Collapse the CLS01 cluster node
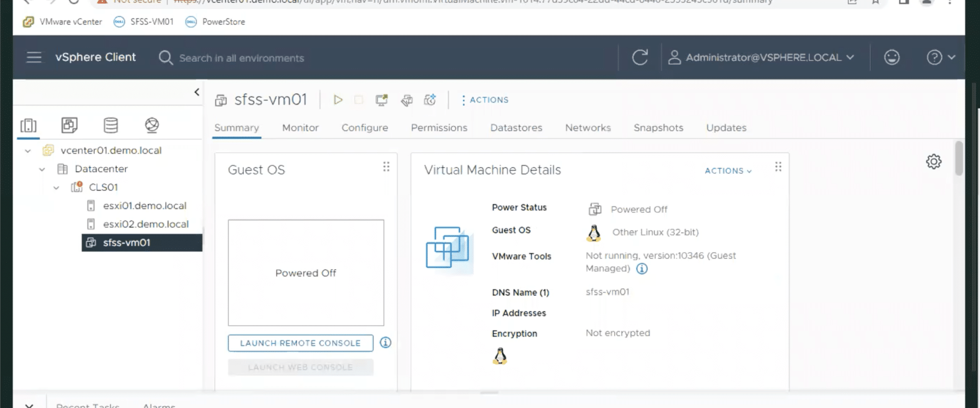Screen dimensions: 980x408 tap(56, 188)
